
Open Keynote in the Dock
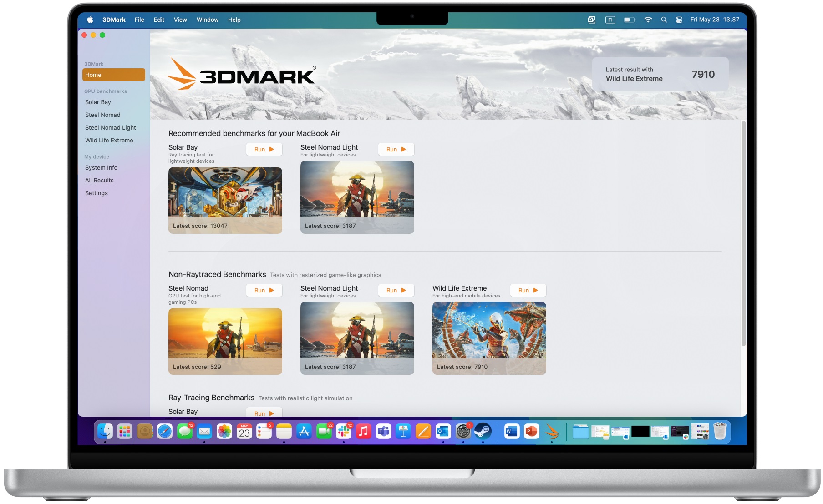click(403, 431)
